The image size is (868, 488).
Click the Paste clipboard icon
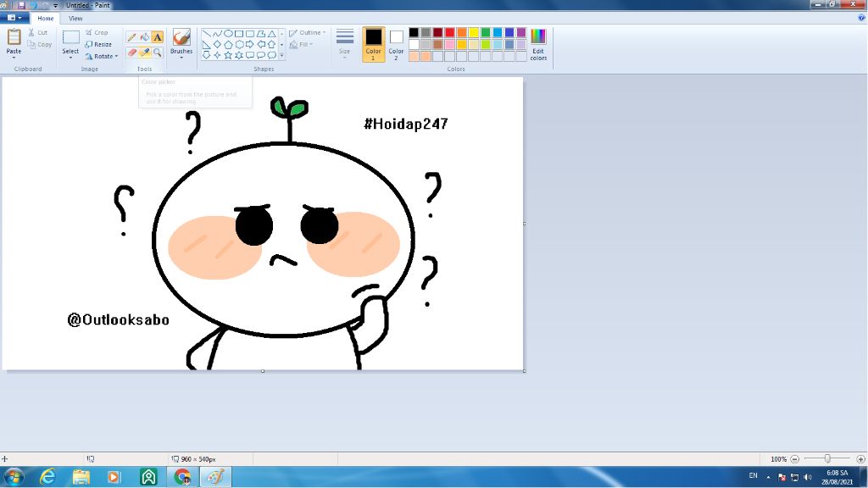click(14, 37)
